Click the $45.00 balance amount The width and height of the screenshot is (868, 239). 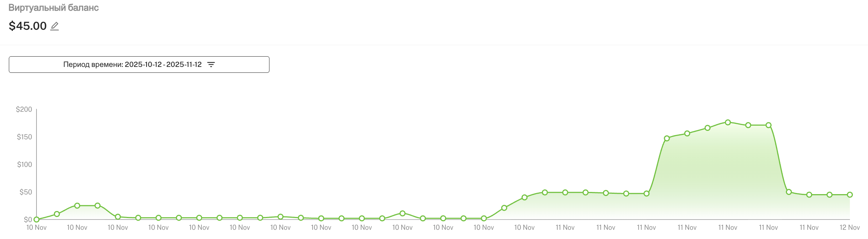(28, 26)
